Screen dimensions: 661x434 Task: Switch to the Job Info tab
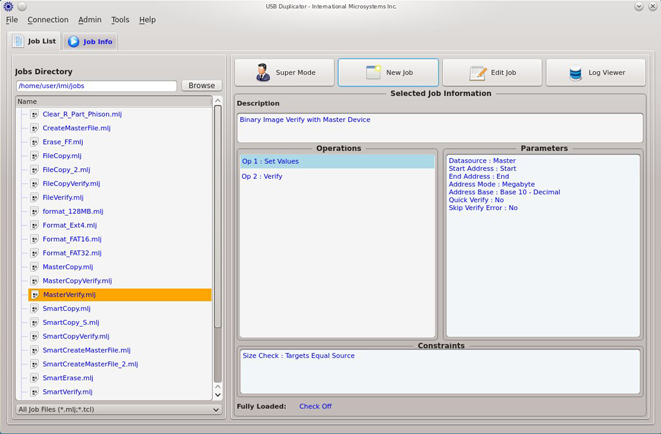(90, 42)
